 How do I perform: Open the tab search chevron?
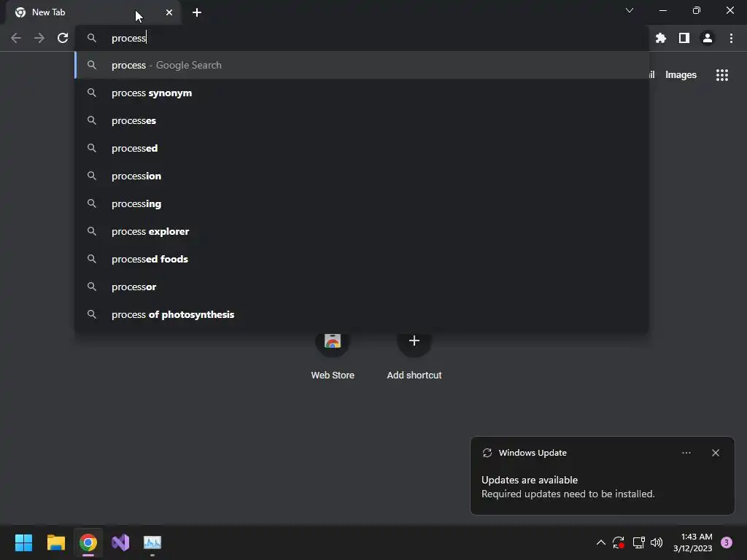pyautogui.click(x=630, y=10)
